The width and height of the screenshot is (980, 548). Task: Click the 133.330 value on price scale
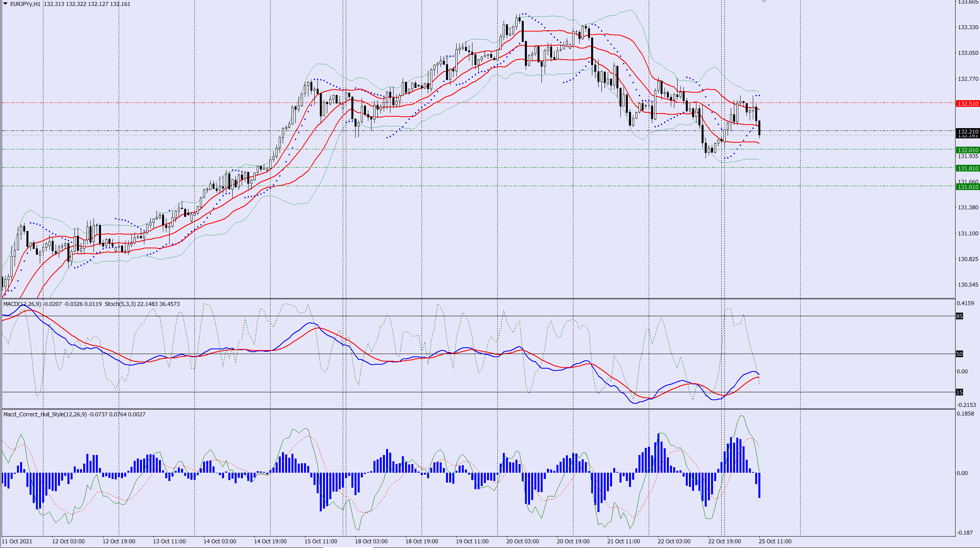pos(968,27)
